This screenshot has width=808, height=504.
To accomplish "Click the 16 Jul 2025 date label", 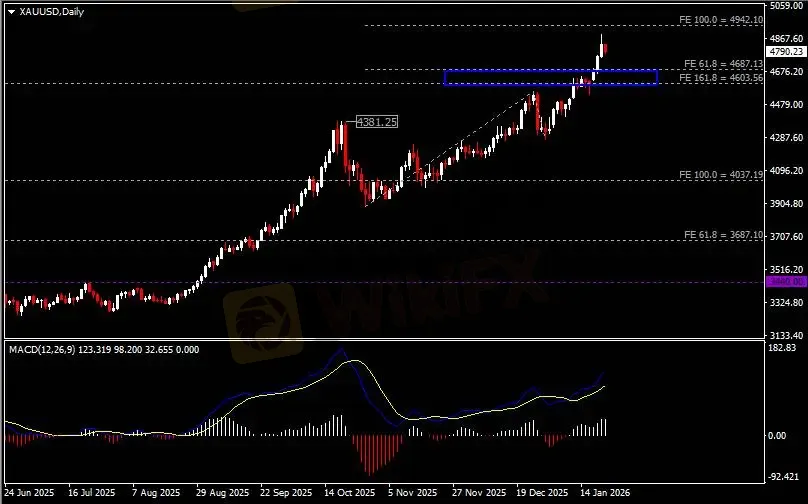I will click(x=92, y=493).
